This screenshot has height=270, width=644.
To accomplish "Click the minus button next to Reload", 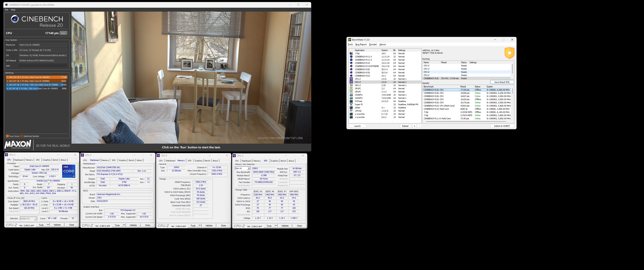I will click(419, 126).
